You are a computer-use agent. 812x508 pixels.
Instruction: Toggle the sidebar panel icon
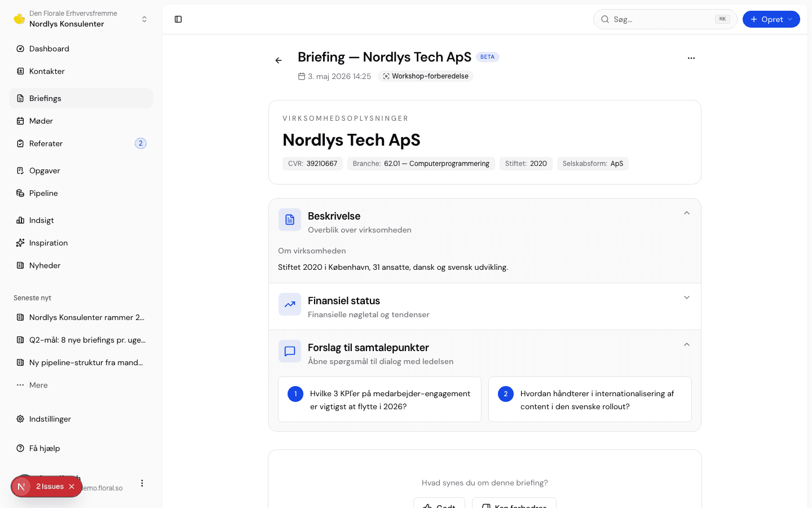click(178, 19)
